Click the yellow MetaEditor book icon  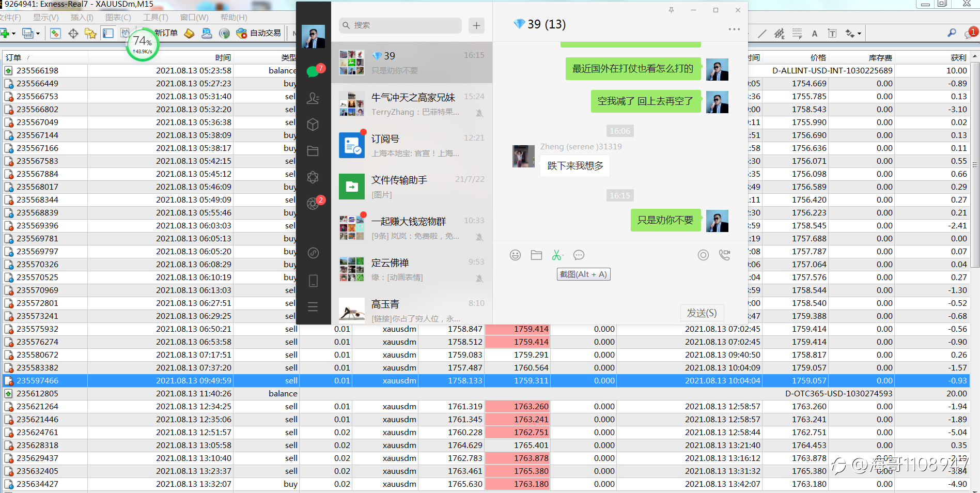[x=190, y=33]
